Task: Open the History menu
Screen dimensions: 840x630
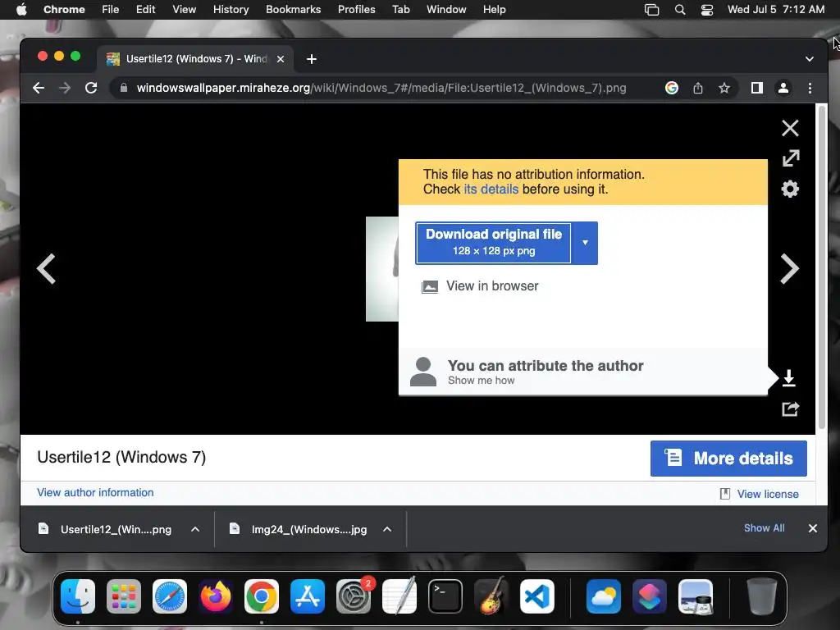Action: [231, 10]
